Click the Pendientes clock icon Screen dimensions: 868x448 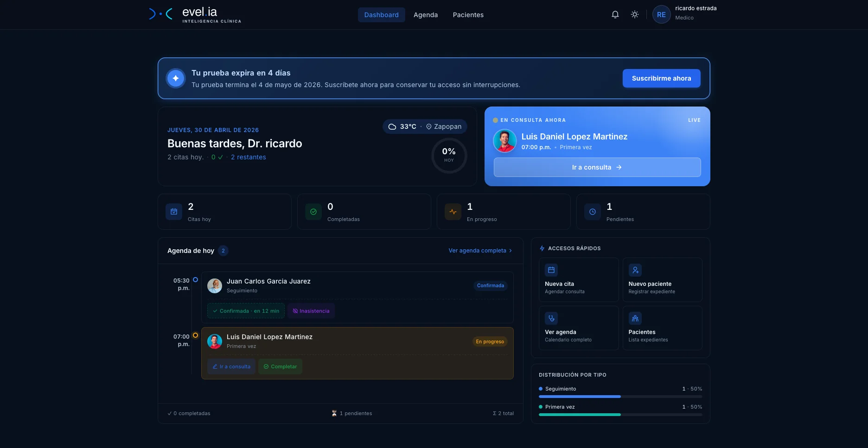[x=593, y=212]
